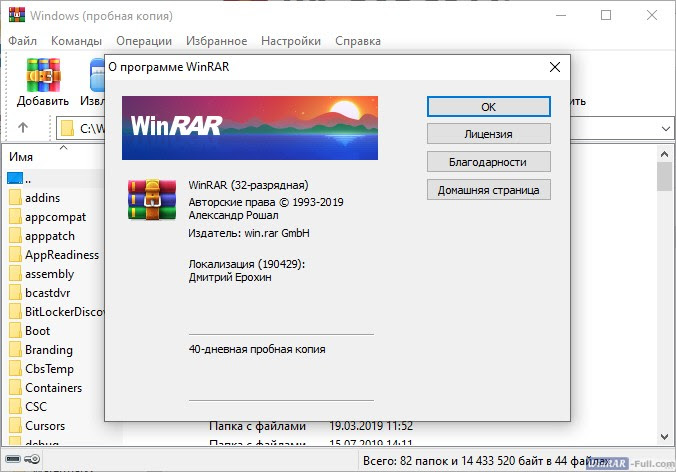Expand the address bar path dropdown

[666, 128]
